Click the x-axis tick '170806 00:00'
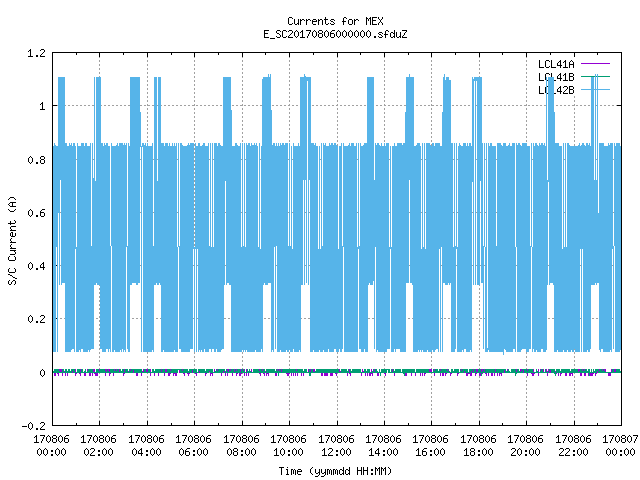 click(51, 446)
